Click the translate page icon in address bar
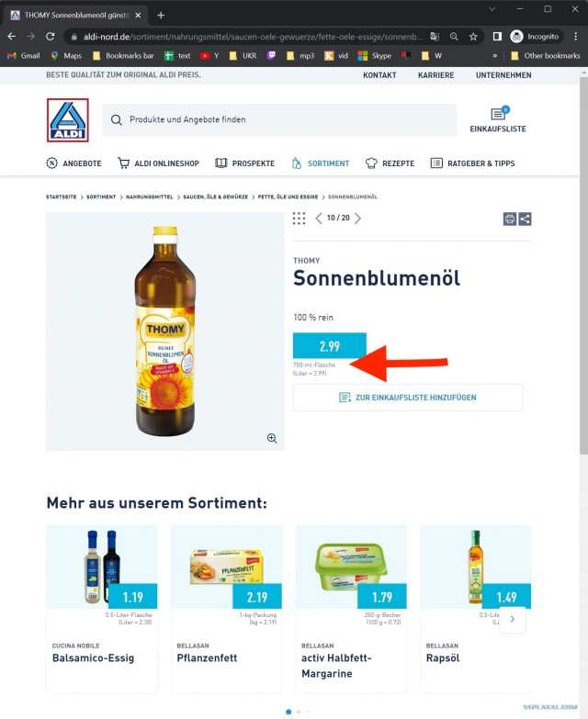The height and width of the screenshot is (719, 588). (435, 36)
